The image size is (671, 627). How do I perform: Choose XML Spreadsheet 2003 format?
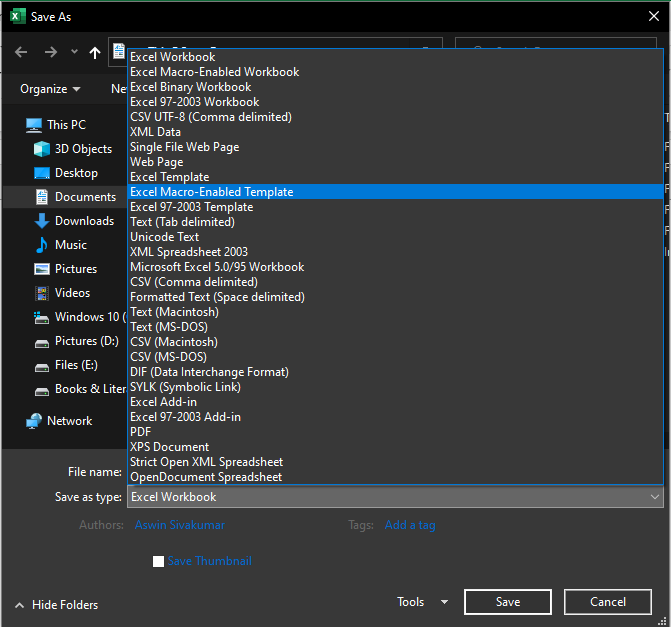click(395, 252)
